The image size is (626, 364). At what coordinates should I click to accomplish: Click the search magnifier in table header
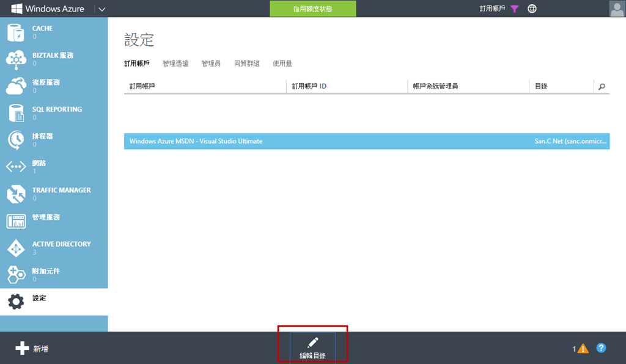(x=602, y=87)
